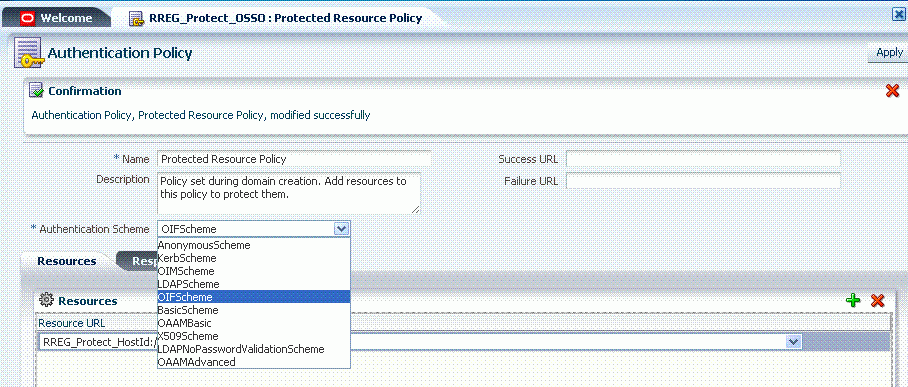Click the Apply button
This screenshot has height=387, width=908.
click(x=889, y=53)
